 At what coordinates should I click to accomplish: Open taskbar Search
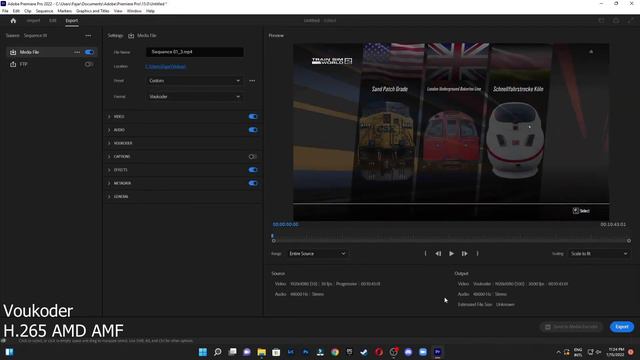pos(218,352)
